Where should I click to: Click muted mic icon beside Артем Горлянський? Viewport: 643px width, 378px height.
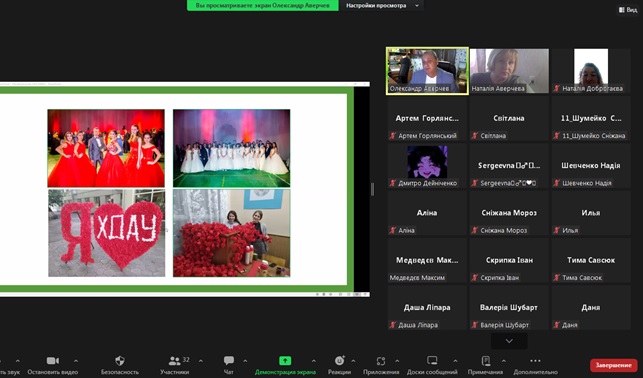coord(392,136)
